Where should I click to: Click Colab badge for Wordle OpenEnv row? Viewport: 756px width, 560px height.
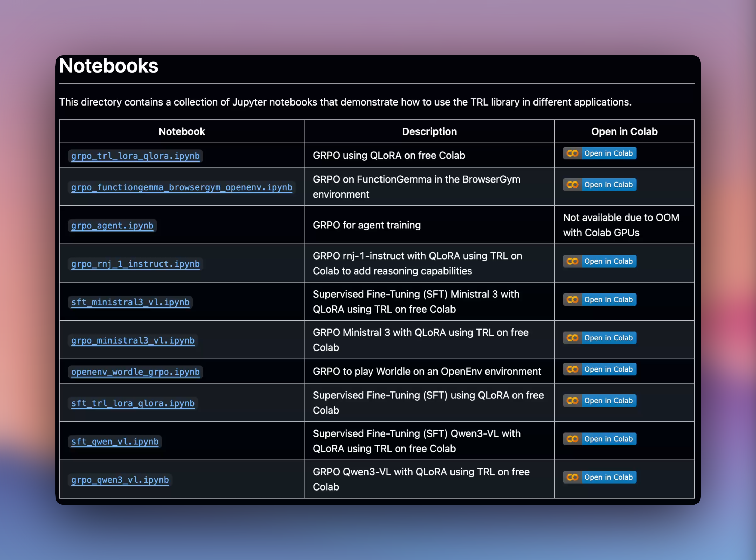[x=599, y=369]
